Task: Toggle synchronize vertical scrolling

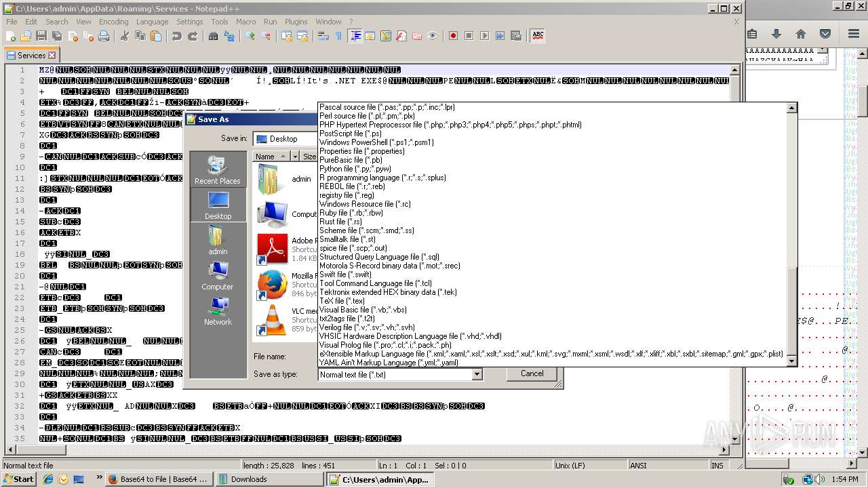Action: click(286, 36)
